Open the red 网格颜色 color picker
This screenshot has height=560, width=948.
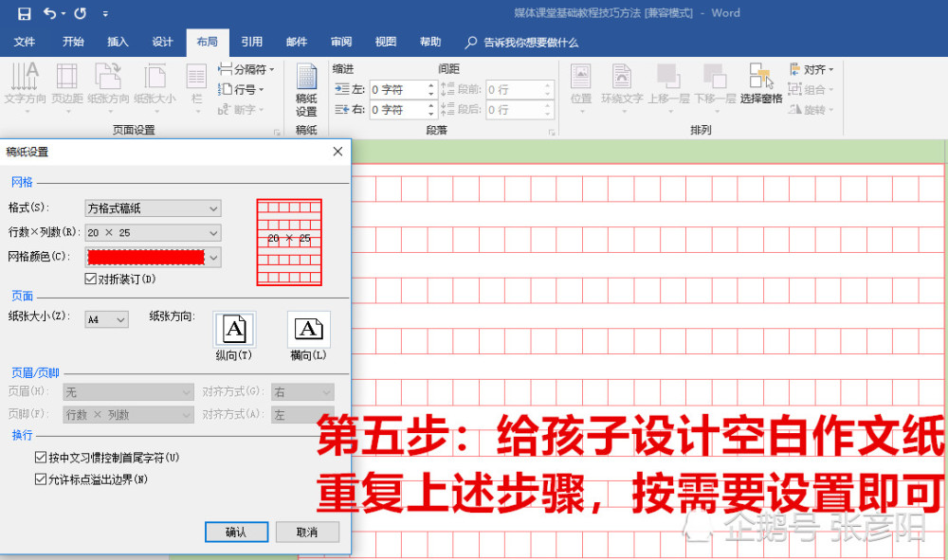[x=153, y=258]
